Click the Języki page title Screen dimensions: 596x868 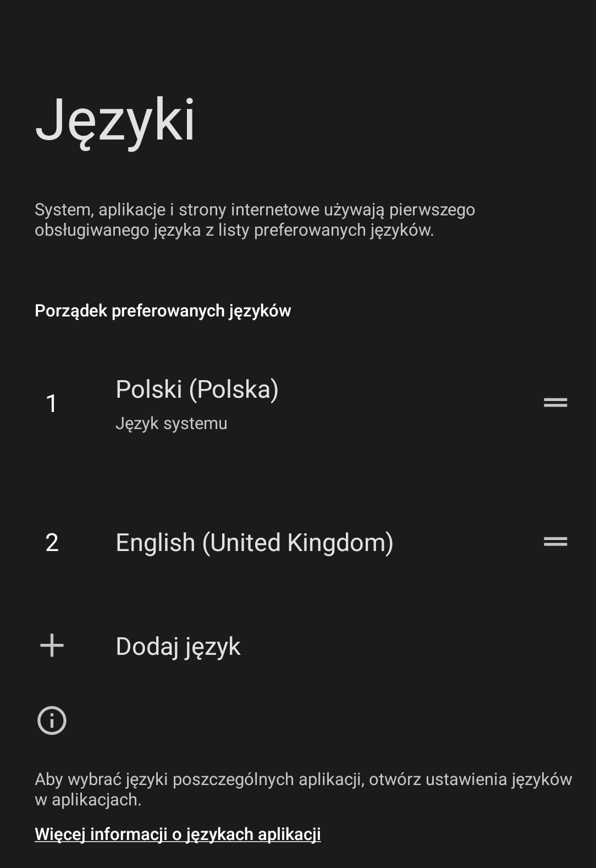point(115,121)
